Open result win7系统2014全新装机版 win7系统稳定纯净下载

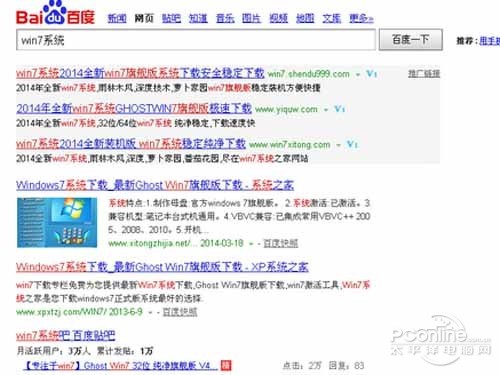(x=131, y=144)
